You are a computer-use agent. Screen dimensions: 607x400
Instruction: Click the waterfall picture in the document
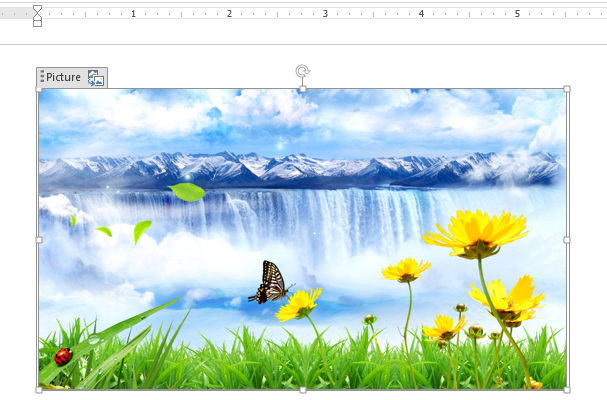(x=302, y=239)
